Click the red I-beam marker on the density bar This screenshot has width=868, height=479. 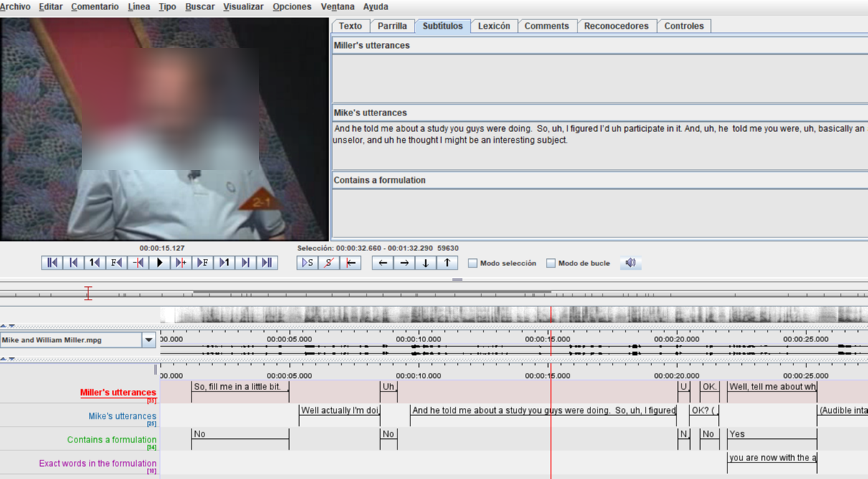pos(88,293)
